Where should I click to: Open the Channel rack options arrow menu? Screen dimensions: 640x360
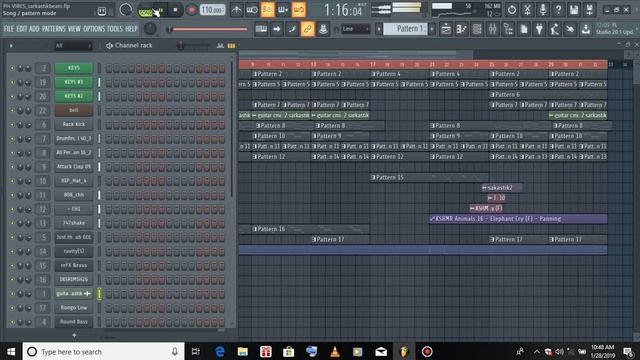(x=11, y=46)
